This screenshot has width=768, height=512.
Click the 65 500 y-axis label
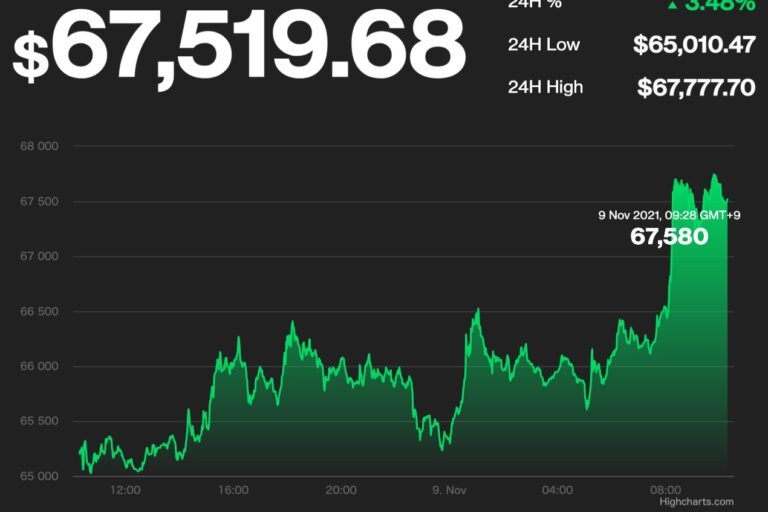point(39,421)
